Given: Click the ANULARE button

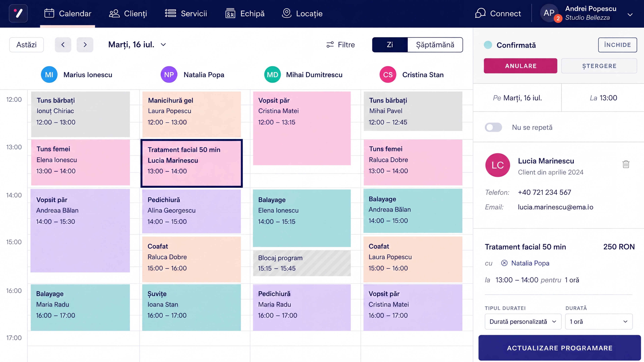Looking at the screenshot, I should click(521, 66).
